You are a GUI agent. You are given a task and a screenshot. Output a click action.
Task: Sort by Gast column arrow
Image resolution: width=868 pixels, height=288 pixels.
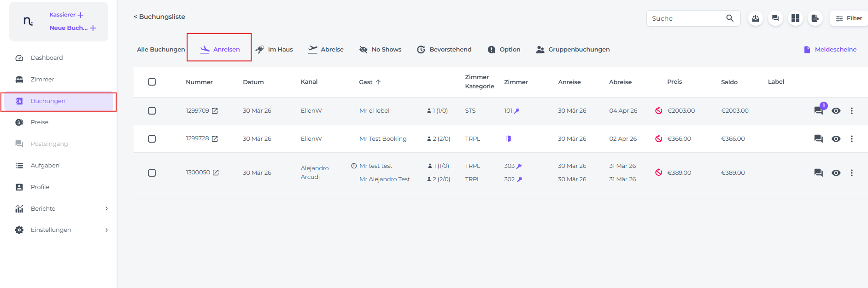378,82
